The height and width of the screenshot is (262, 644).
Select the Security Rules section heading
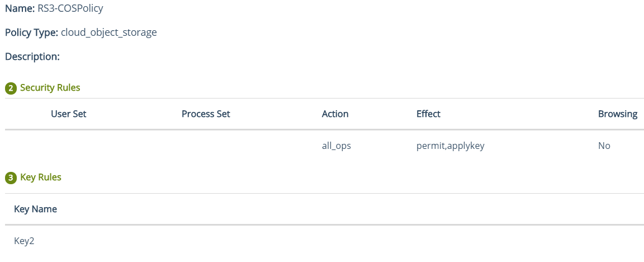(x=50, y=88)
